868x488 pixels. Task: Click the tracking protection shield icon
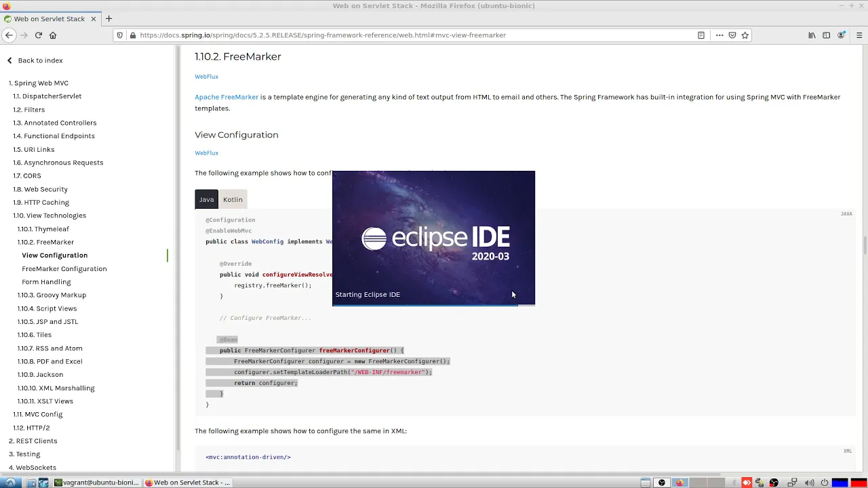click(120, 35)
